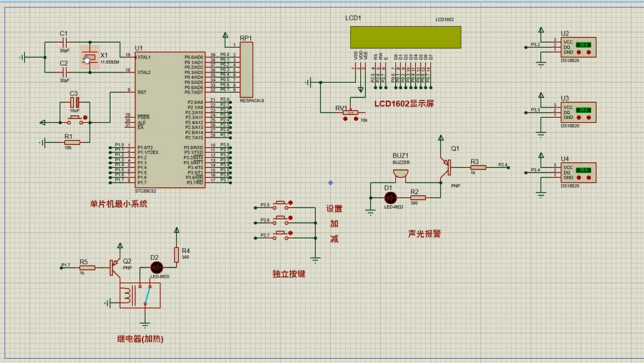
Task: Click the relay switch contact in heating circuit
Action: (x=147, y=295)
